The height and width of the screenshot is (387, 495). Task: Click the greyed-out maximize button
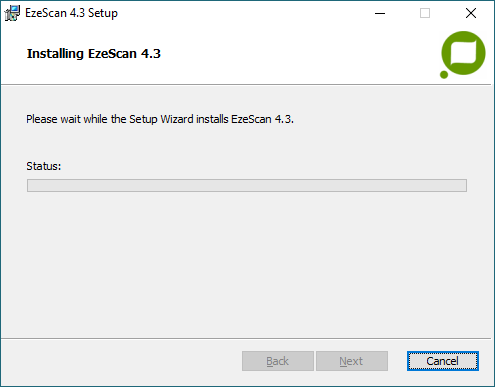tap(425, 13)
